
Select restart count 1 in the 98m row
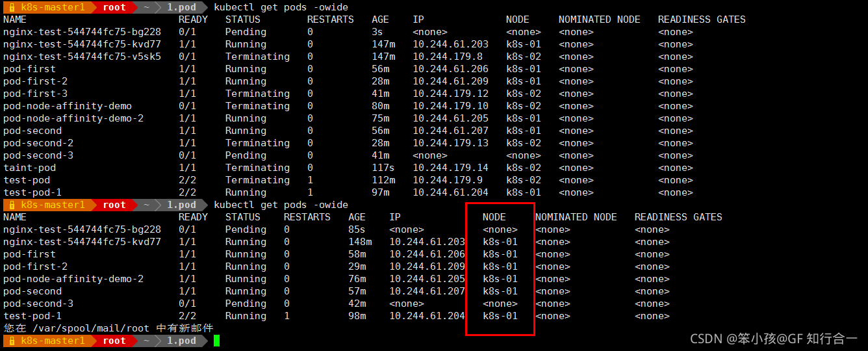click(x=287, y=316)
